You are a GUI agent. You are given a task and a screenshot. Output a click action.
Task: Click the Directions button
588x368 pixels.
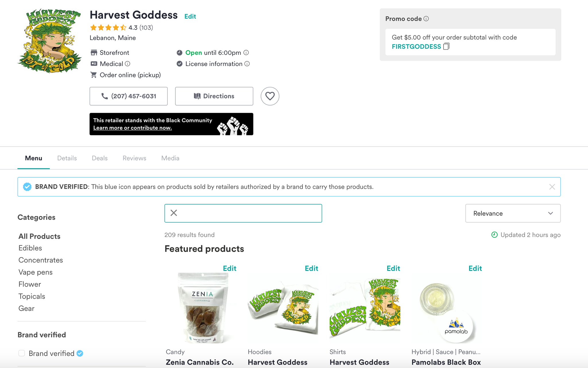tap(214, 96)
